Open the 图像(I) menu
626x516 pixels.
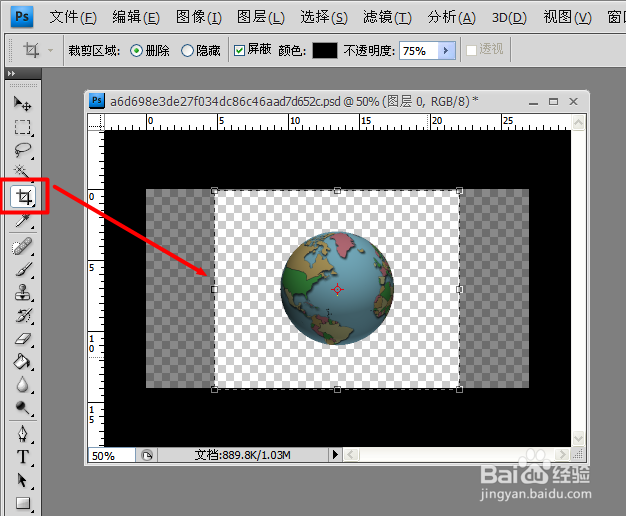[199, 17]
